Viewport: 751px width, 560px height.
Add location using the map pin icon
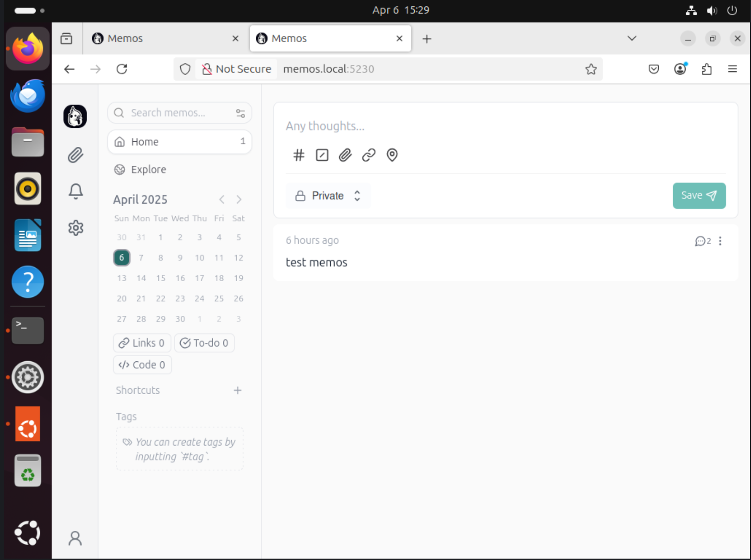[x=392, y=155]
